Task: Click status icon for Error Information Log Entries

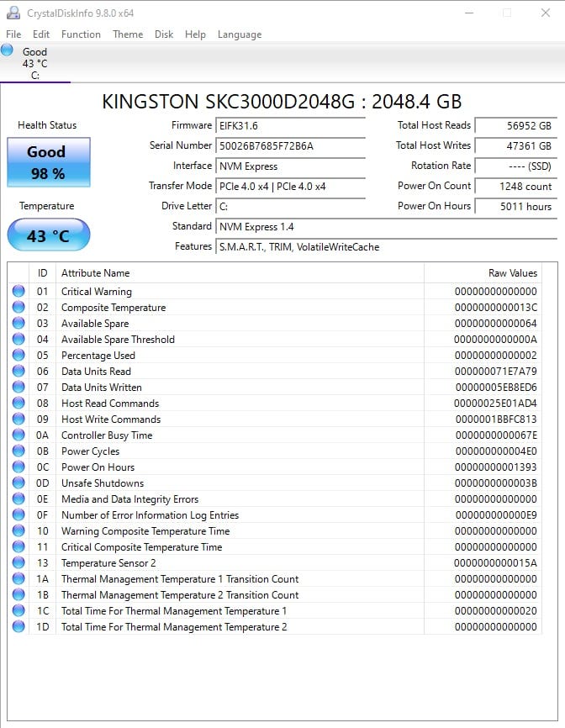Action: (18, 514)
